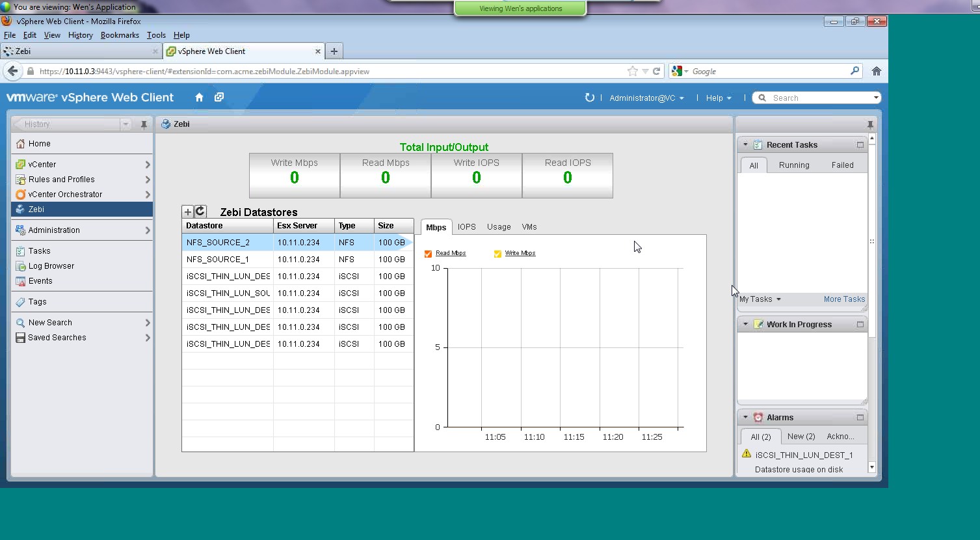
Task: Open the vSphere search options dropdown
Action: (876, 98)
